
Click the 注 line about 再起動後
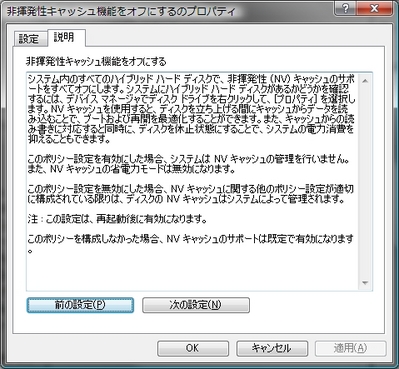(117, 219)
